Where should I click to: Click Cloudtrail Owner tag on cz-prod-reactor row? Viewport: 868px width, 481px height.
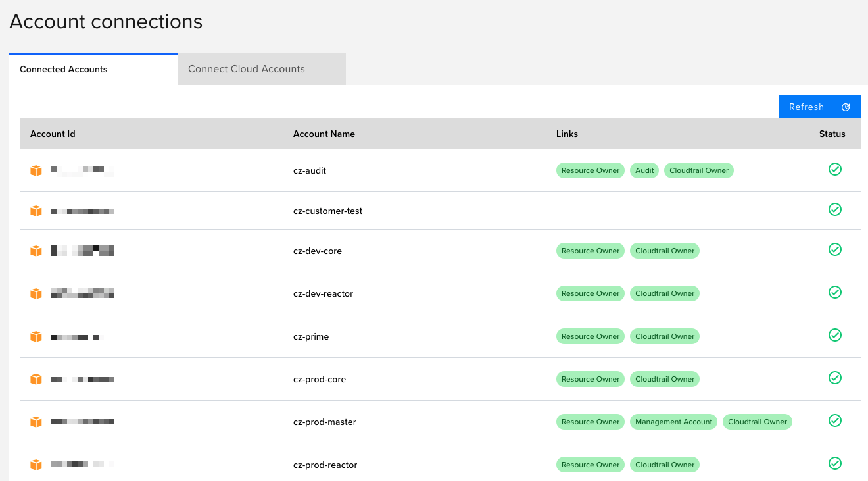coord(665,465)
